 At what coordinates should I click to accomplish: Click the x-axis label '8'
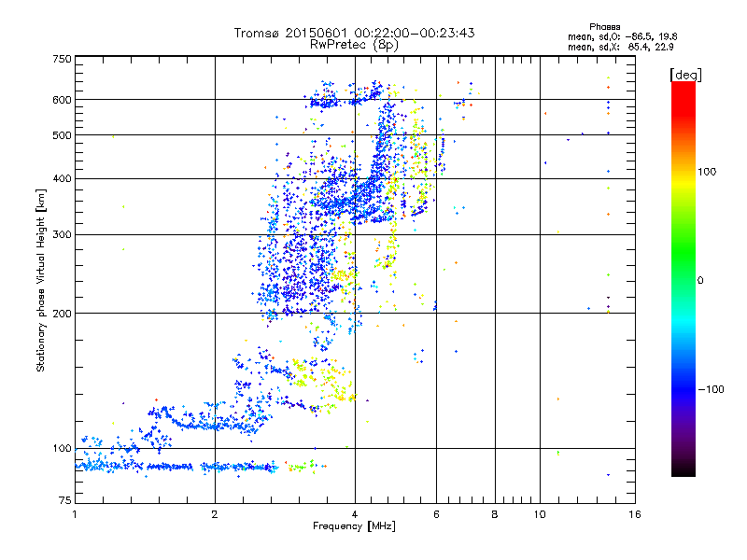(x=495, y=514)
